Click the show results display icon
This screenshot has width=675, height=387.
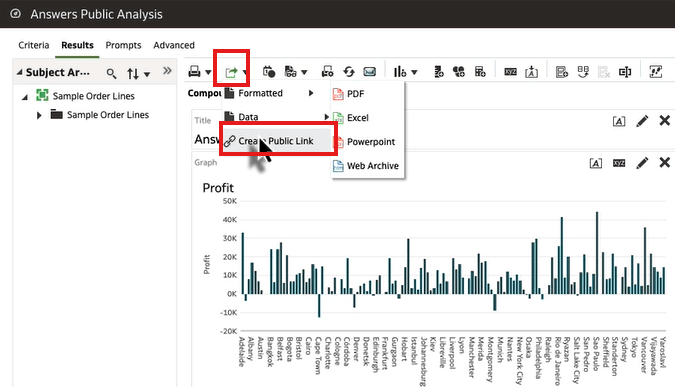[291, 72]
